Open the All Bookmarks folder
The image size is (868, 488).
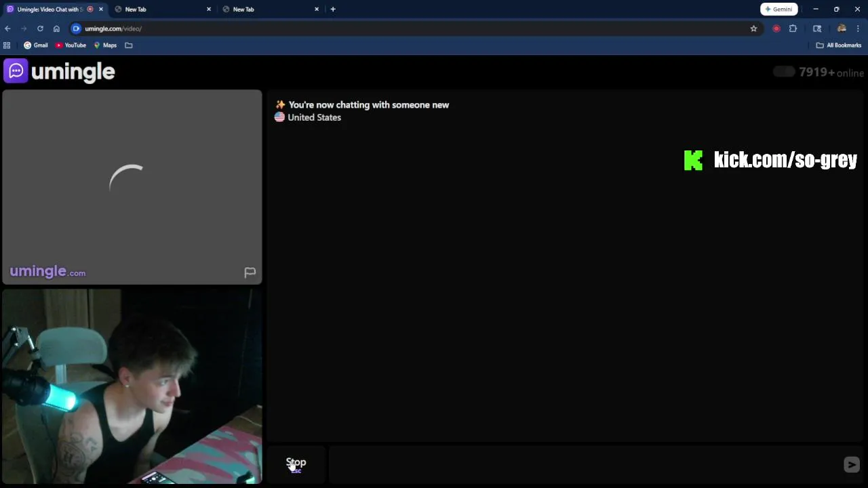pyautogui.click(x=839, y=45)
